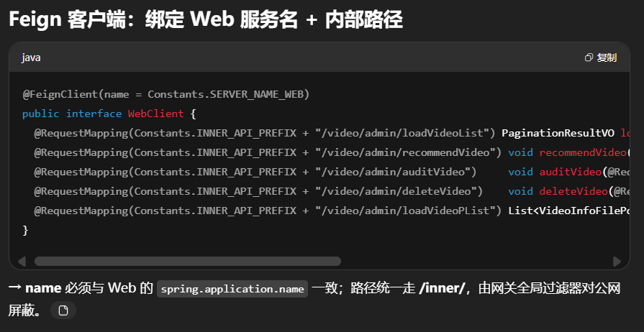Viewport: 644px width, 332px height.
Task: Copy the java code block with 复制
Action: pyautogui.click(x=601, y=57)
